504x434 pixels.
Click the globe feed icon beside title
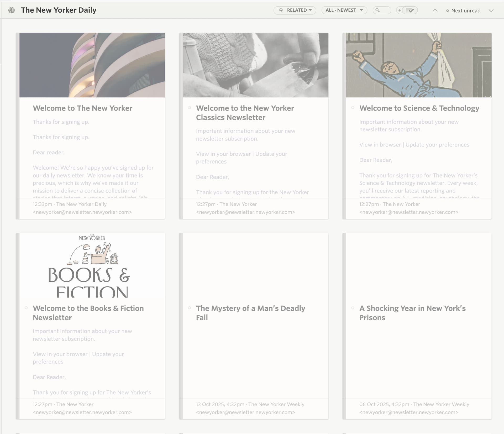(x=12, y=10)
